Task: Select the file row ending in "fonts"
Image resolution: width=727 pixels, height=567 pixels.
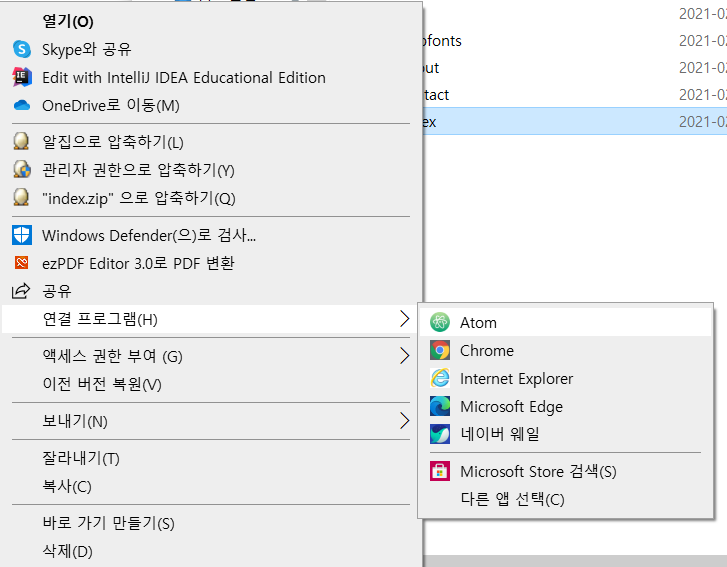Action: (x=575, y=41)
